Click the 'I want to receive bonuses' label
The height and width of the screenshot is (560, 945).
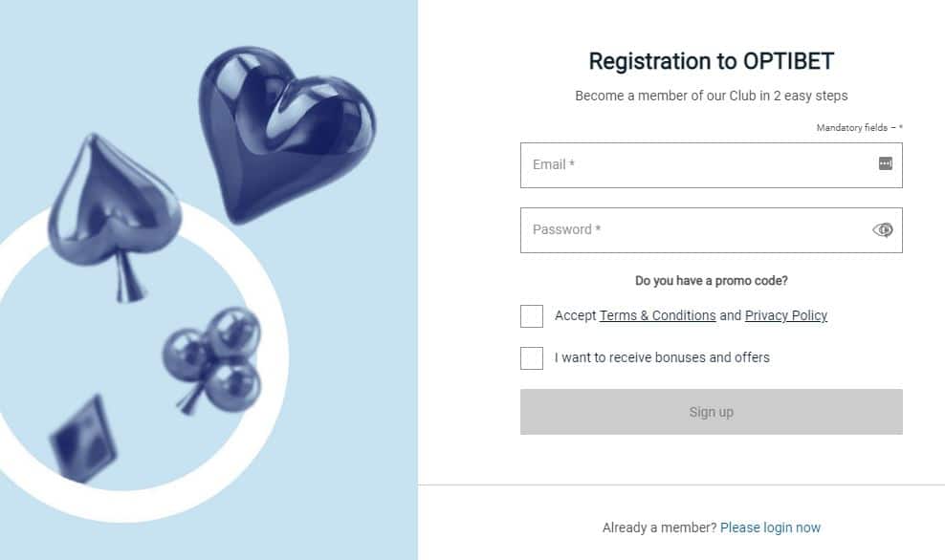click(x=662, y=357)
